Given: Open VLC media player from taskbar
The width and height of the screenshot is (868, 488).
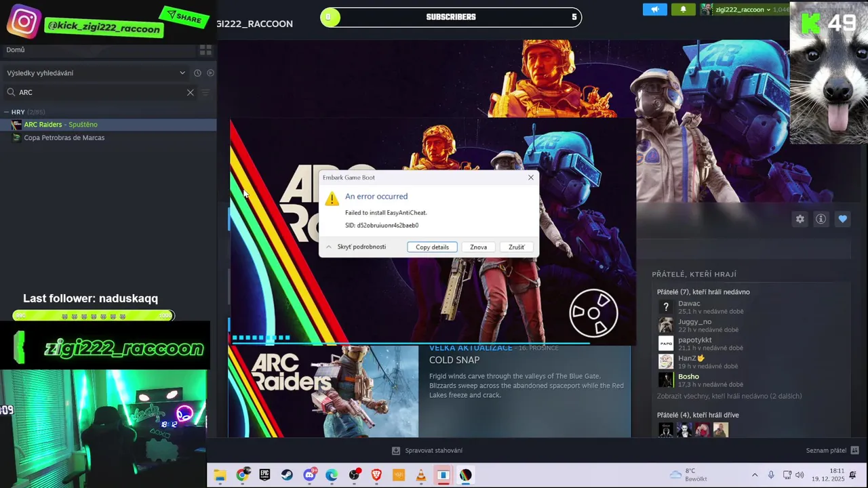Looking at the screenshot, I should coord(421,475).
